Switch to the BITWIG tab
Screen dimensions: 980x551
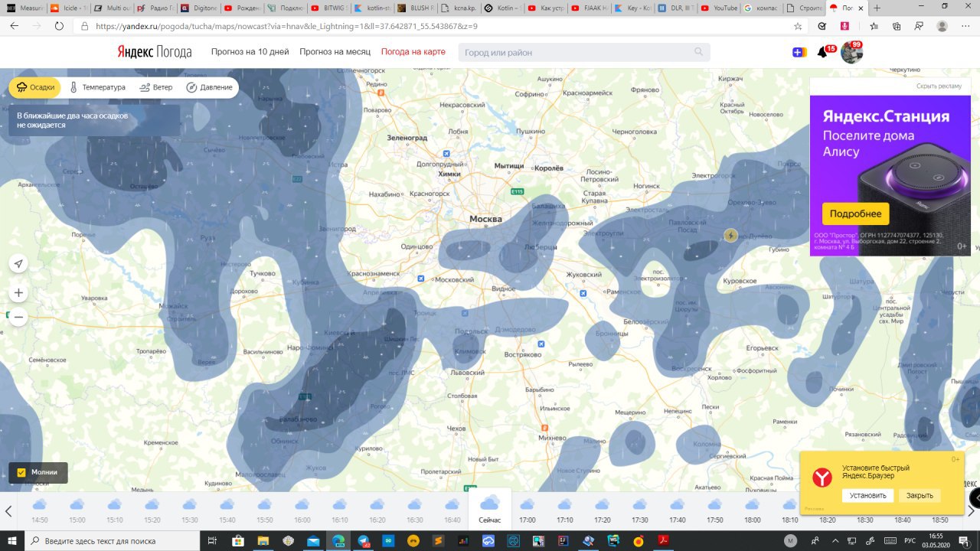[x=329, y=8]
